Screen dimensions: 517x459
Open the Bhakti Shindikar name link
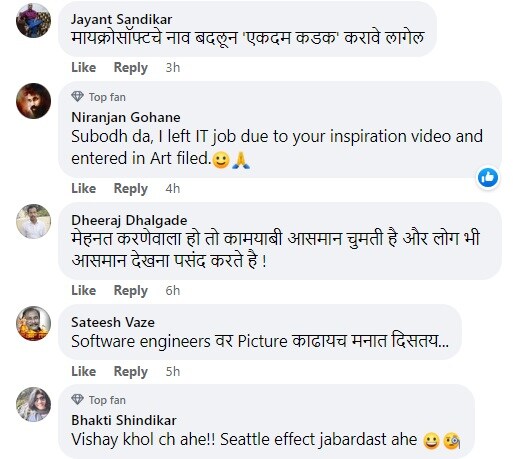coord(124,420)
